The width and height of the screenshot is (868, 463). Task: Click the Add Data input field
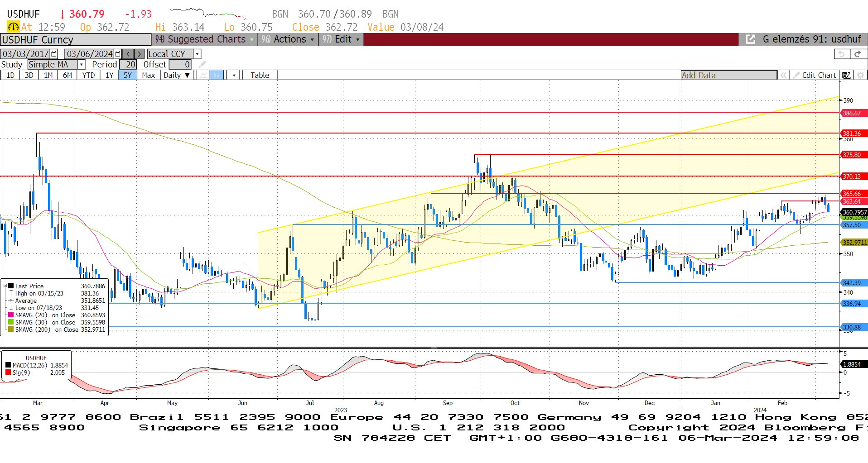(728, 75)
